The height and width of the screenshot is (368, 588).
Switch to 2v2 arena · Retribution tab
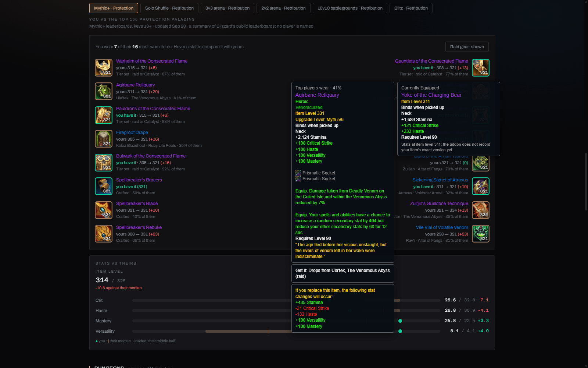(x=283, y=8)
